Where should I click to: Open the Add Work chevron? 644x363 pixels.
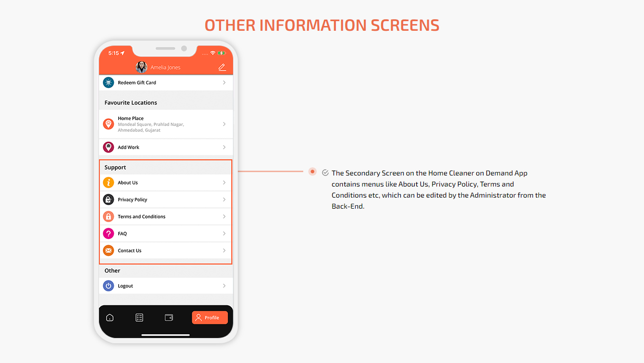[224, 147]
